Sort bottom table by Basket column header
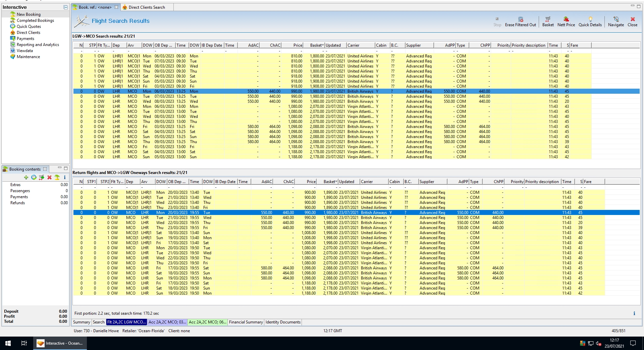Screen dimensions: 644x350 coord(330,182)
